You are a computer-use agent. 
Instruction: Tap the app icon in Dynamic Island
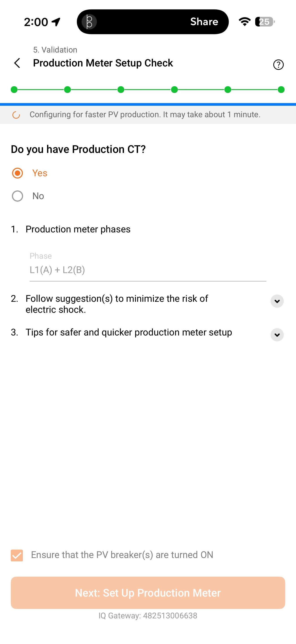pos(89,22)
